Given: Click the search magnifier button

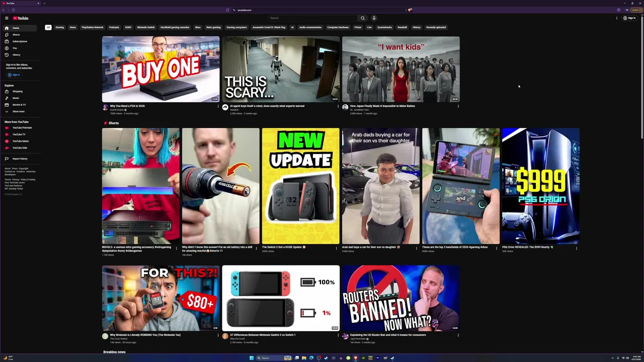Looking at the screenshot, I should point(362,18).
